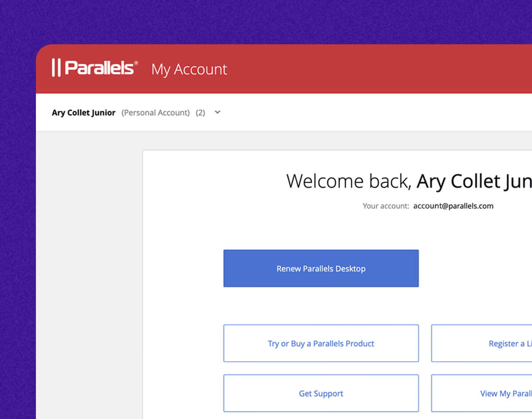Click the Parallels wordmark in the header
Screen dimensions: 532x419
click(99, 68)
